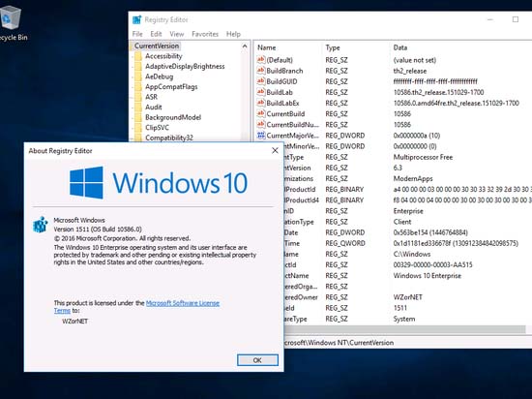Screen dimensions: 532x399
Task: Click the ASR folder icon
Action: [x=138, y=97]
